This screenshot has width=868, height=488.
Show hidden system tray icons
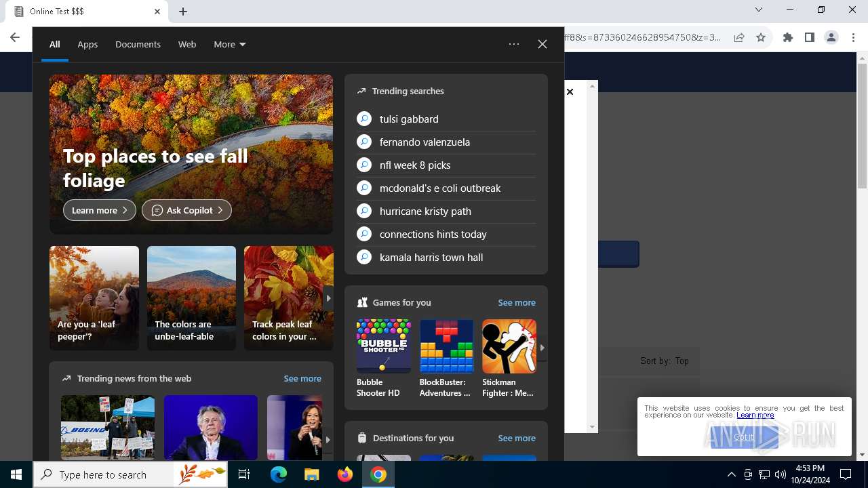pos(732,474)
